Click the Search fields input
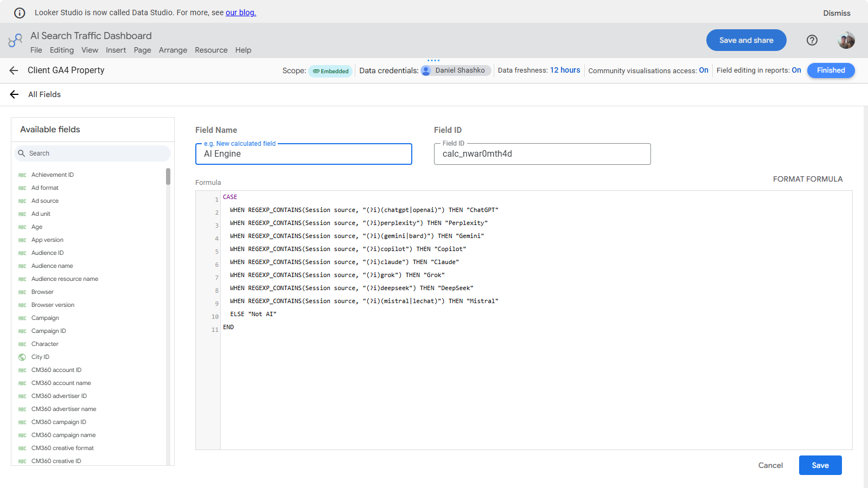868x488 pixels. click(92, 153)
